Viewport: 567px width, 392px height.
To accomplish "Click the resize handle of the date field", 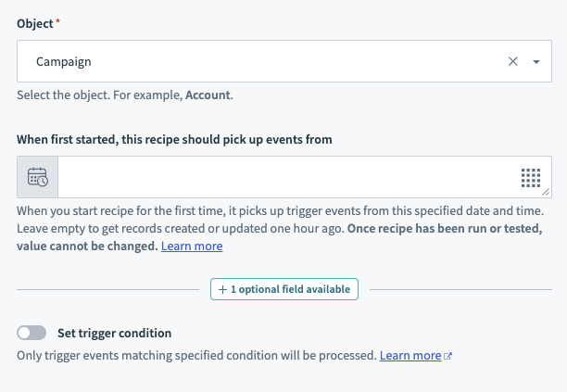I will pyautogui.click(x=548, y=193).
